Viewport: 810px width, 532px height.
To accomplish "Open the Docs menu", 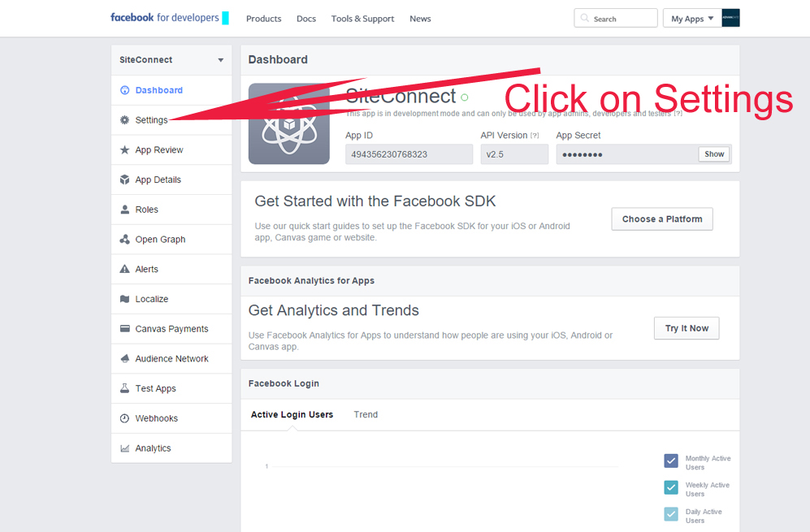I will [x=305, y=19].
